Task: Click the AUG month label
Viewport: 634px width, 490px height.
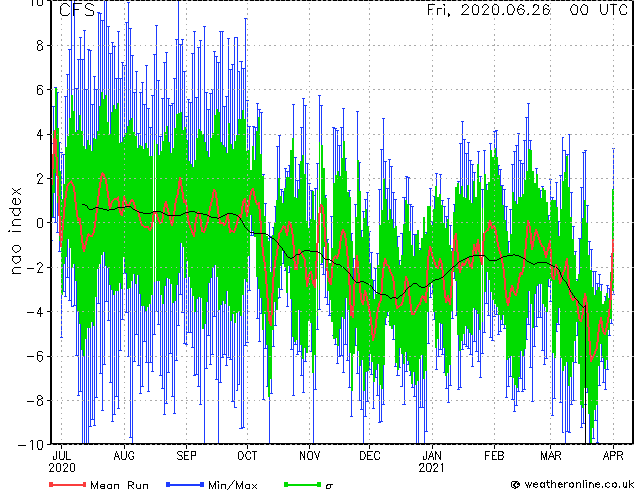Action: click(x=124, y=456)
